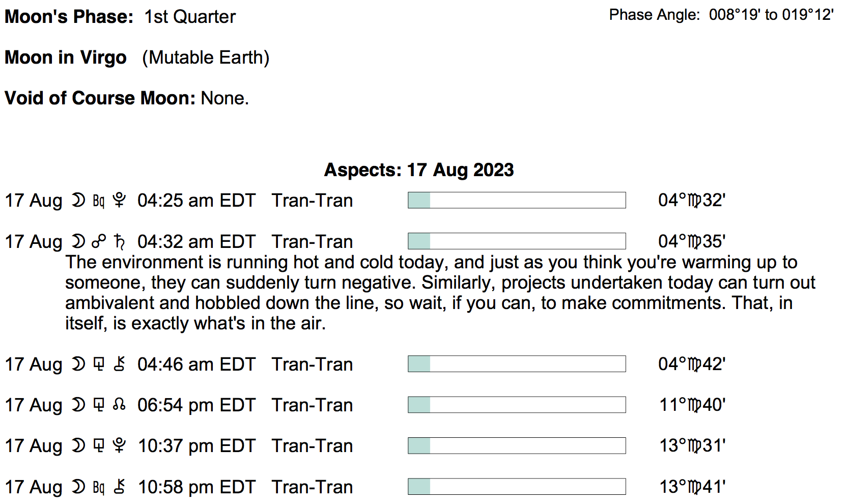Click the opposition symbol beside Saturn
The height and width of the screenshot is (504, 847).
[x=99, y=241]
